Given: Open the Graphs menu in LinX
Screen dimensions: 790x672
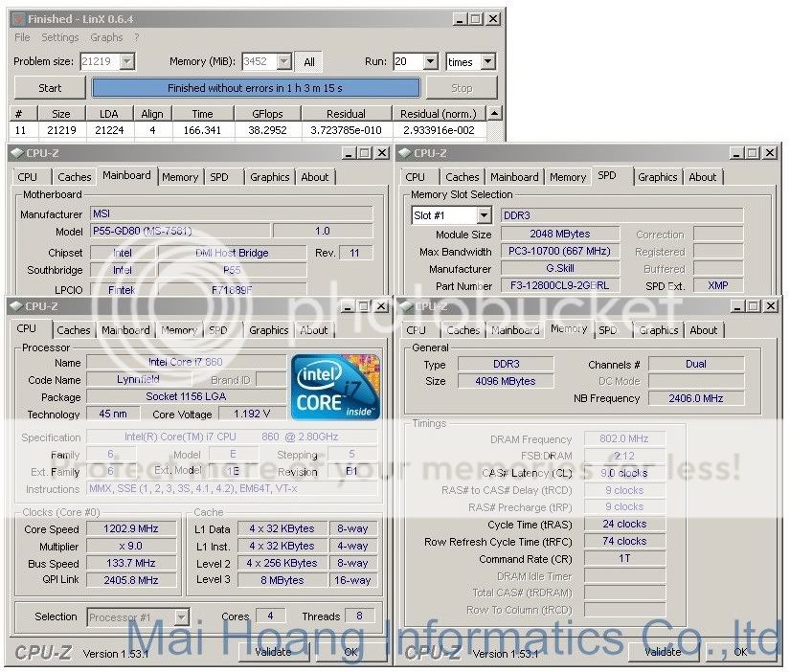Looking at the screenshot, I should click(x=106, y=37).
